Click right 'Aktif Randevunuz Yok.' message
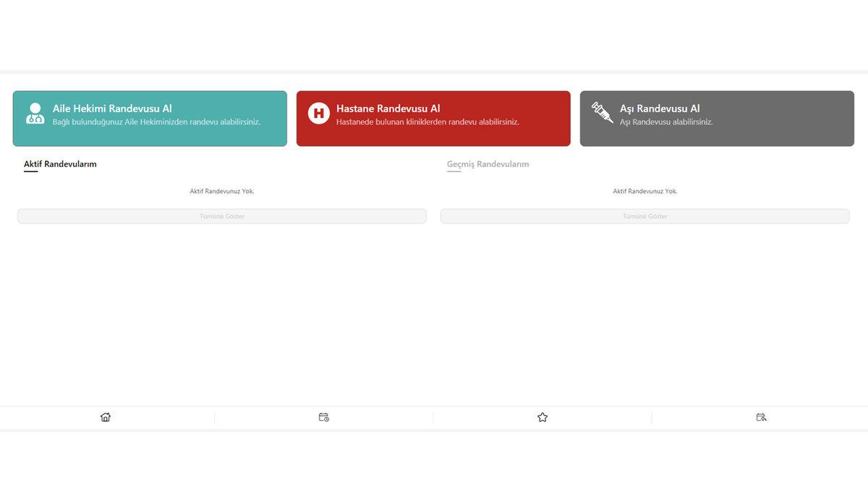Image resolution: width=868 pixels, height=488 pixels. pos(645,192)
